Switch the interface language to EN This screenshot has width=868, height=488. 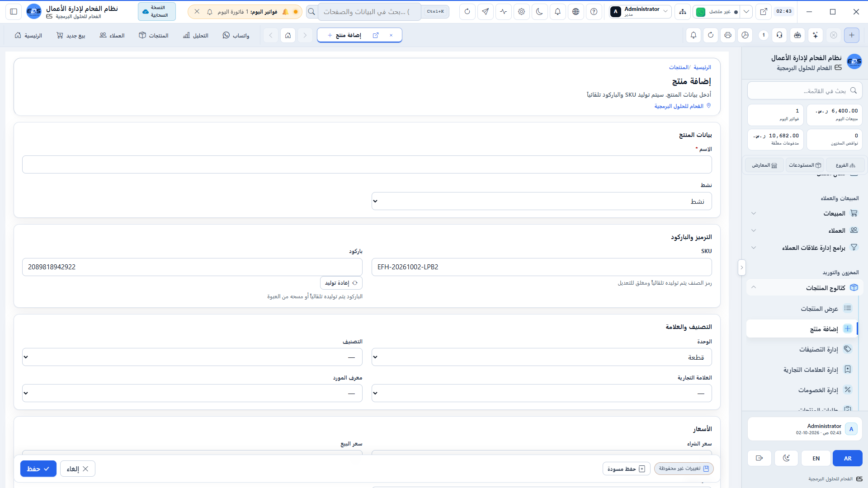[816, 458]
